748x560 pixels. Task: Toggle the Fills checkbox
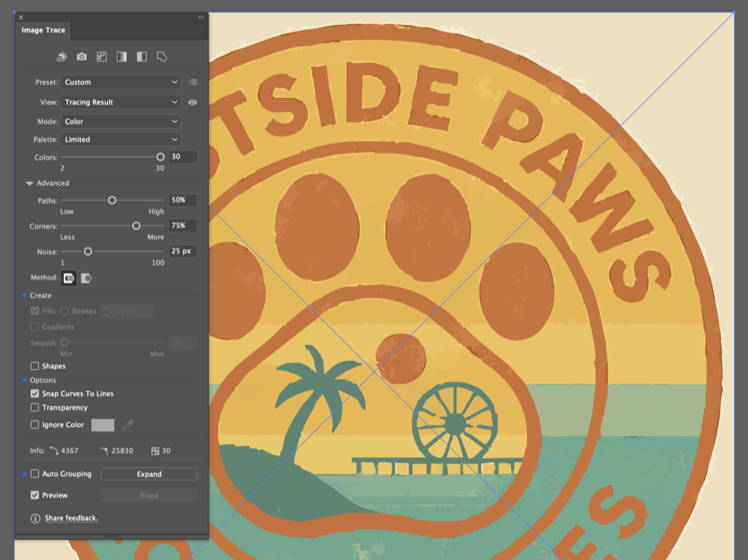click(35, 311)
